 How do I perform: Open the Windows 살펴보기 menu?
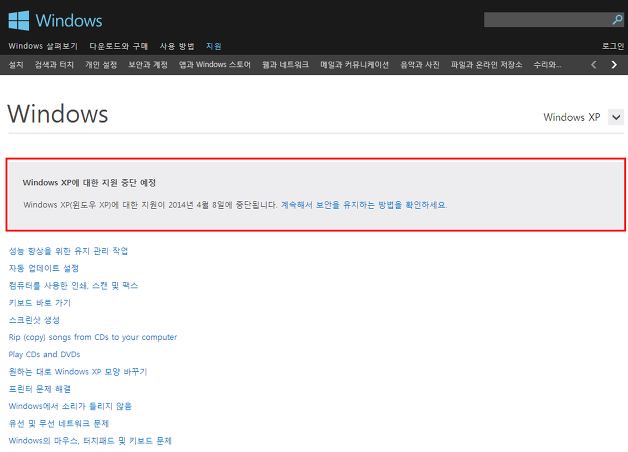click(43, 46)
